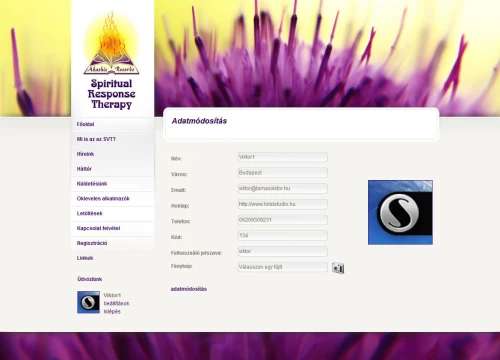Open Okleveles alkalmazók menu item

point(103,198)
